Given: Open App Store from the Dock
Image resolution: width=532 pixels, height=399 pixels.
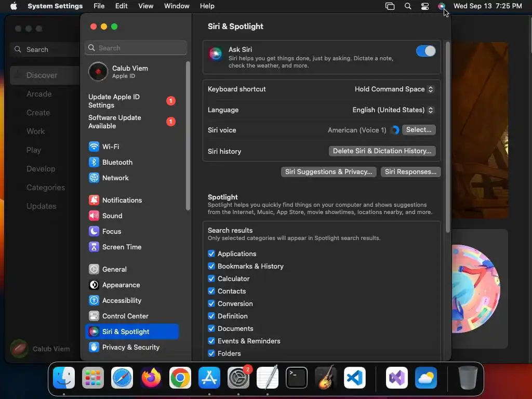Looking at the screenshot, I should pyautogui.click(x=209, y=378).
